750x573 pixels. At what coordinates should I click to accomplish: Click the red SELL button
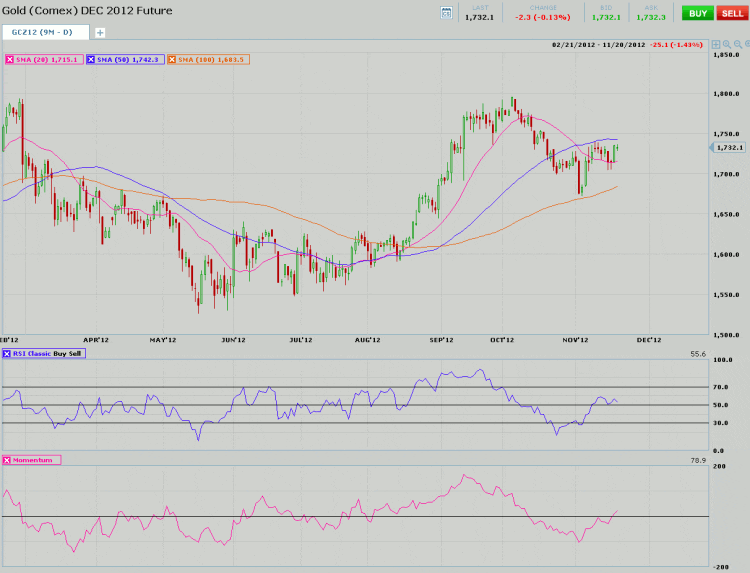[x=731, y=13]
